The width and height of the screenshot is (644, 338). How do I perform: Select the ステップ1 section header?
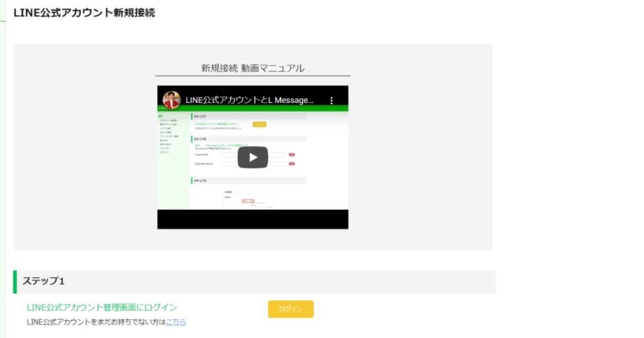pos(254,282)
